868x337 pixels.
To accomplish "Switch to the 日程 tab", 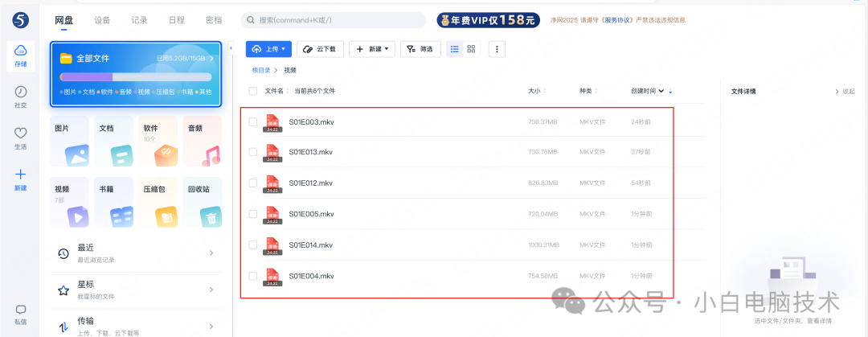I will tap(177, 20).
